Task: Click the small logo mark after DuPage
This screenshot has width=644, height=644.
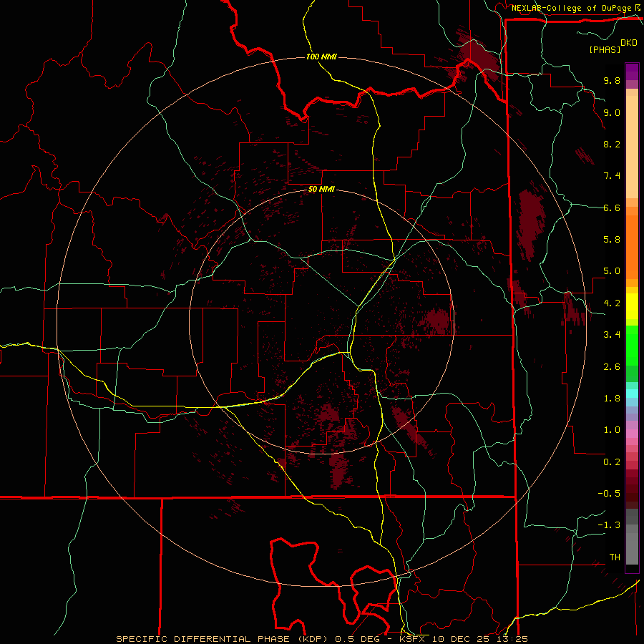Action: (638, 7)
